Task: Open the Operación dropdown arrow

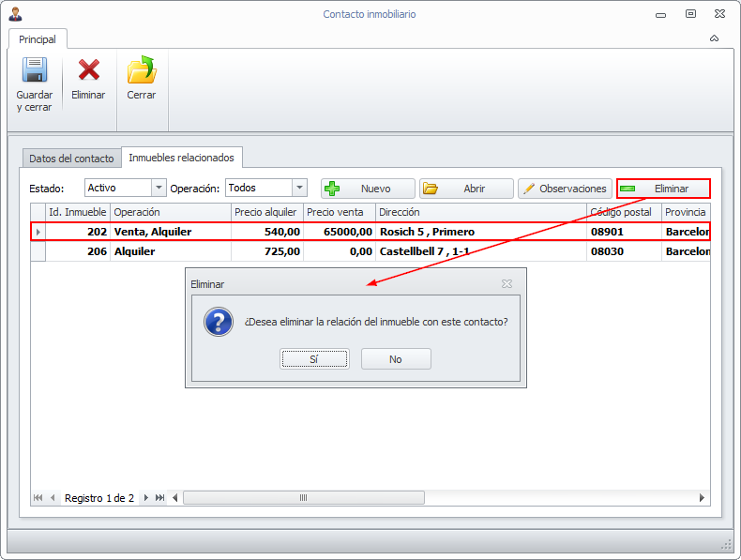Action: coord(299,188)
